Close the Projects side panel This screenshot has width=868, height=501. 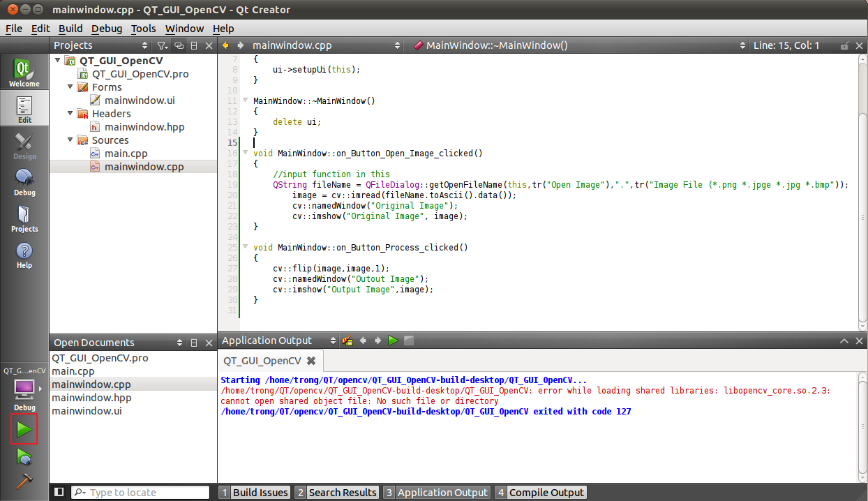coord(209,45)
